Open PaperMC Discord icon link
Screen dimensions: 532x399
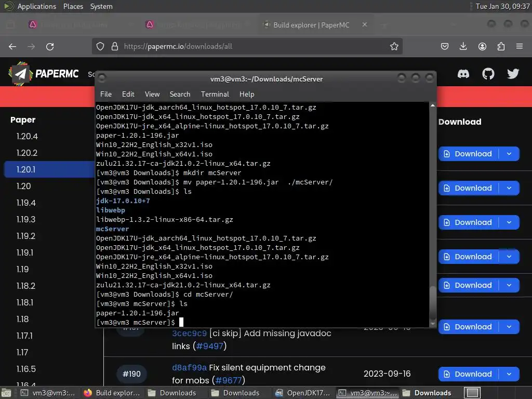[463, 74]
